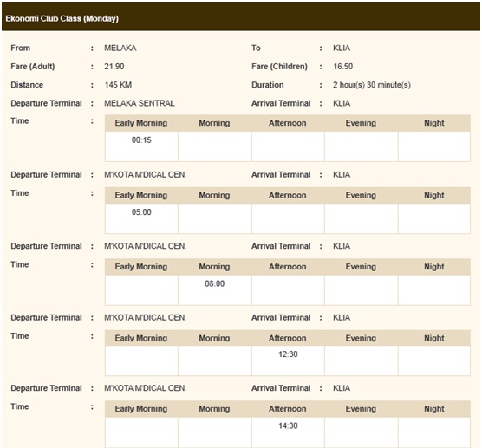Image resolution: width=482 pixels, height=448 pixels.
Task: Click the 00:15 departure time
Action: [141, 140]
